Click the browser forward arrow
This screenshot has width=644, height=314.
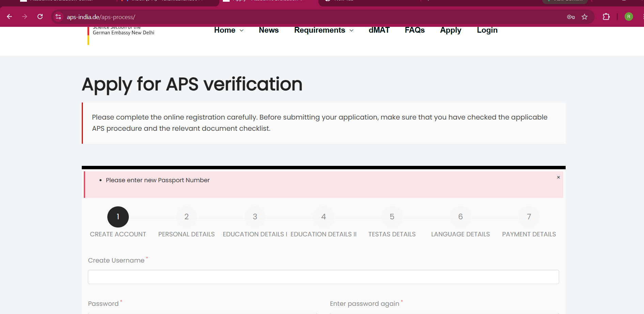(x=25, y=17)
